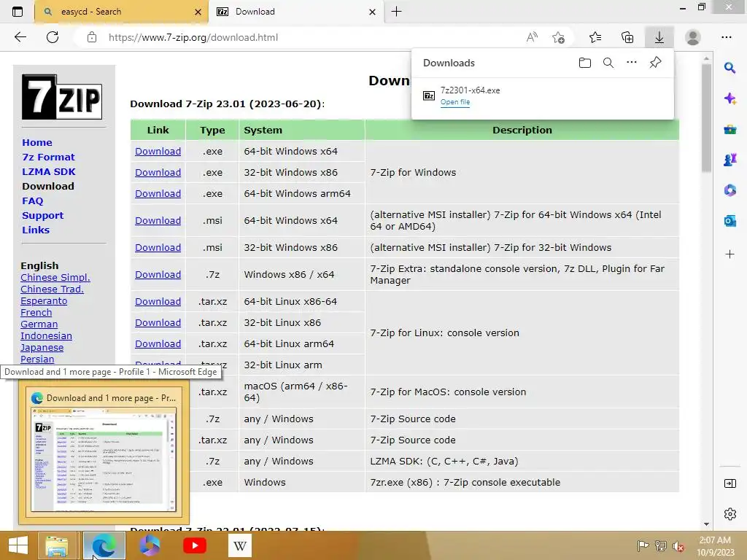Switch language to Chinese Simpl.

click(x=55, y=278)
